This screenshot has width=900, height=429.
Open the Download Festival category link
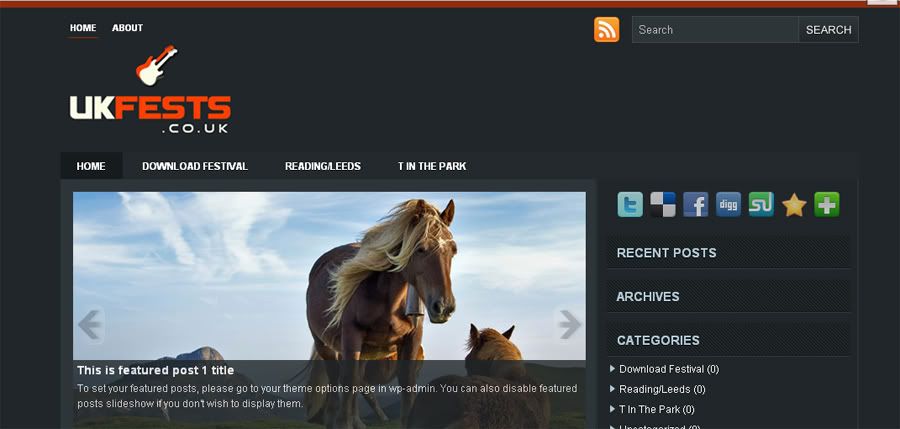coord(661,369)
